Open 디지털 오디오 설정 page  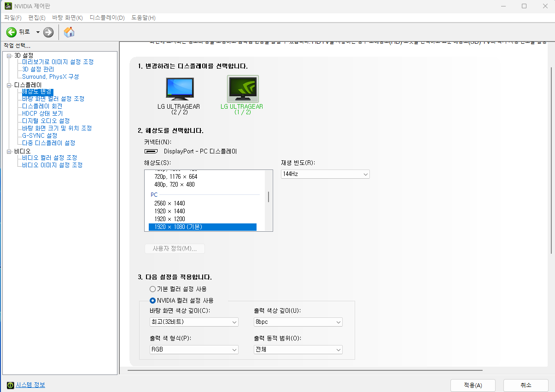coord(46,121)
